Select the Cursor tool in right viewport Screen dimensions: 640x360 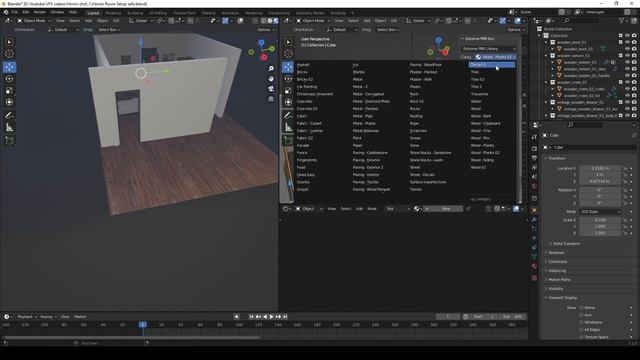coord(288,54)
